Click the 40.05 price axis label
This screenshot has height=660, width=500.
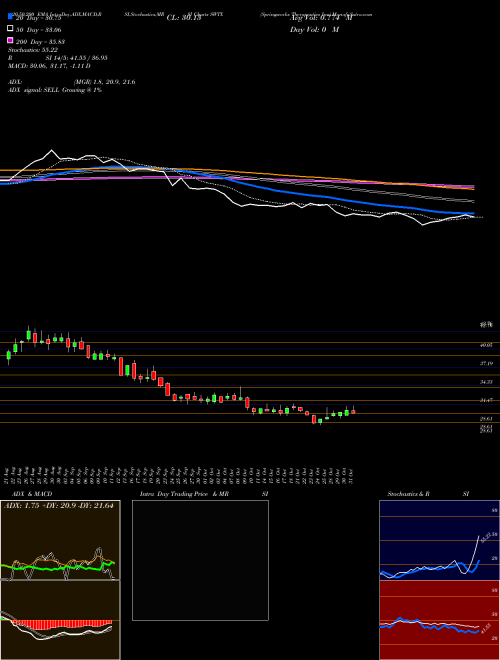[486, 345]
